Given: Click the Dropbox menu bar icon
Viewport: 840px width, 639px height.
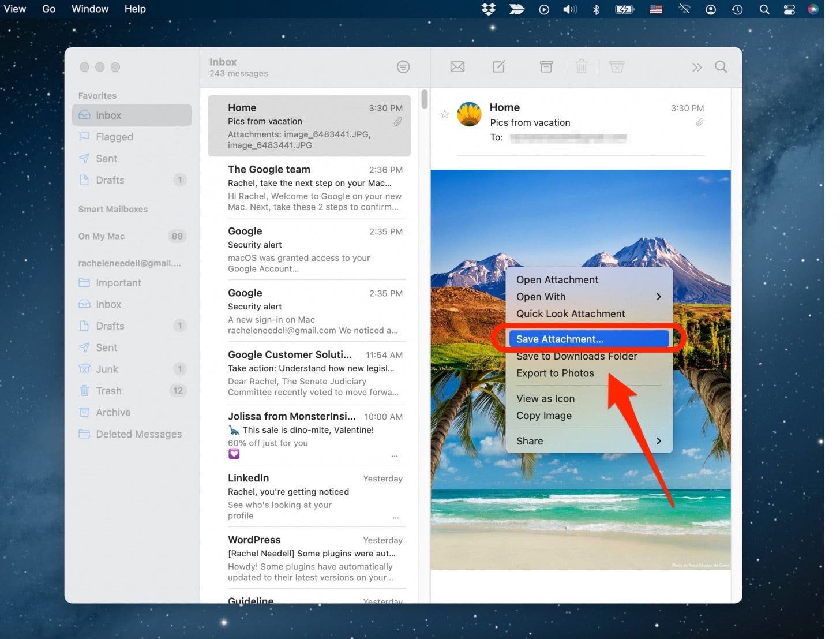Looking at the screenshot, I should point(488,9).
